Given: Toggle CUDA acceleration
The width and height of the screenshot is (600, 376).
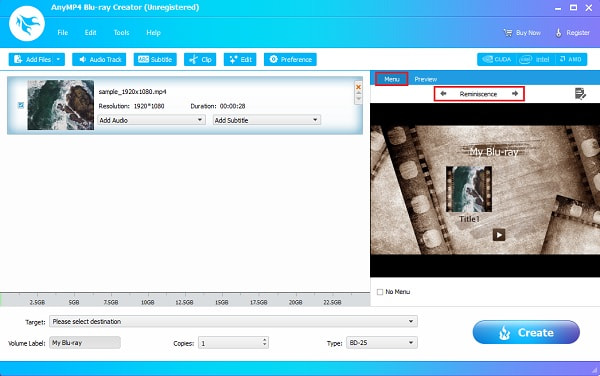Looking at the screenshot, I should point(497,59).
